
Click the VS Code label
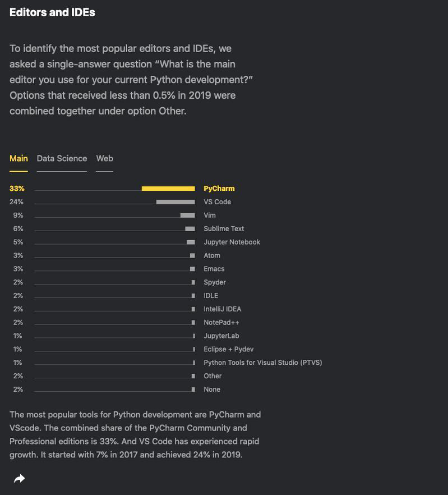pos(217,202)
